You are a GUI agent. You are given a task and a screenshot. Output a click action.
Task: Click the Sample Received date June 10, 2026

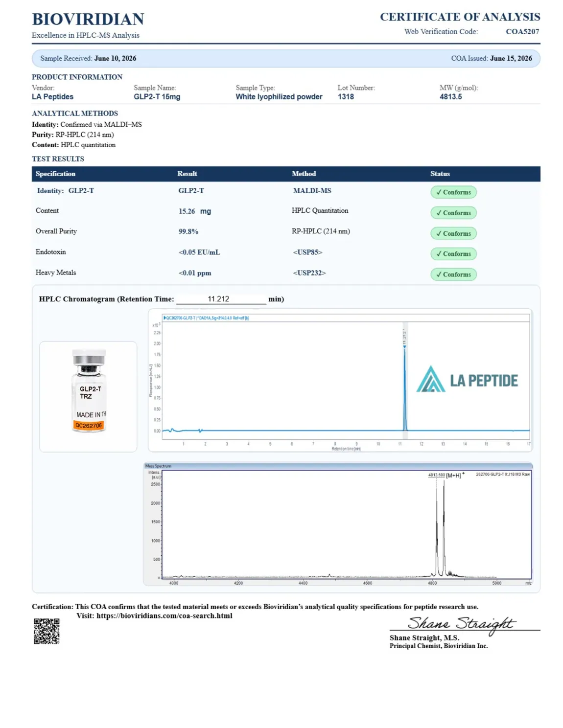(115, 58)
